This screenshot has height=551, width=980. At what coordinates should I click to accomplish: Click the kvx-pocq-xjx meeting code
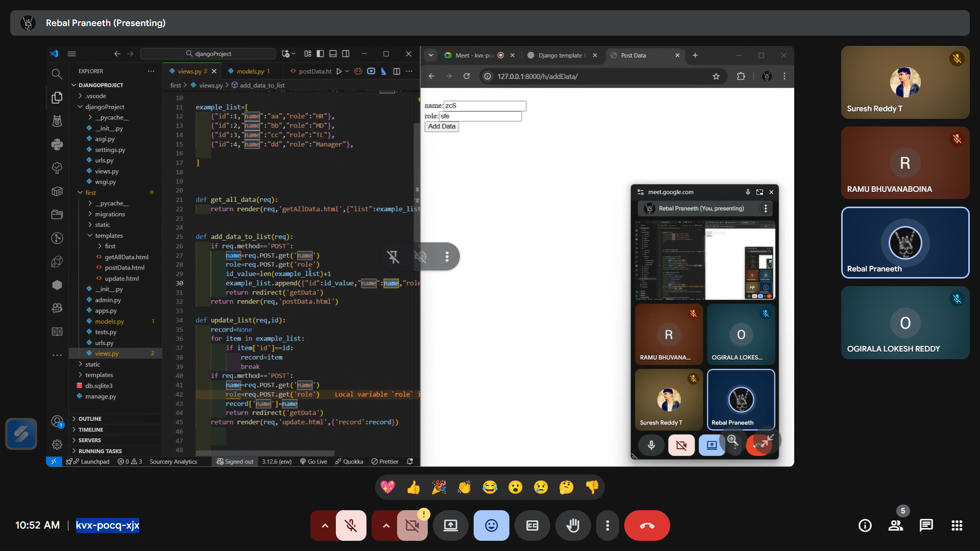pos(108,525)
